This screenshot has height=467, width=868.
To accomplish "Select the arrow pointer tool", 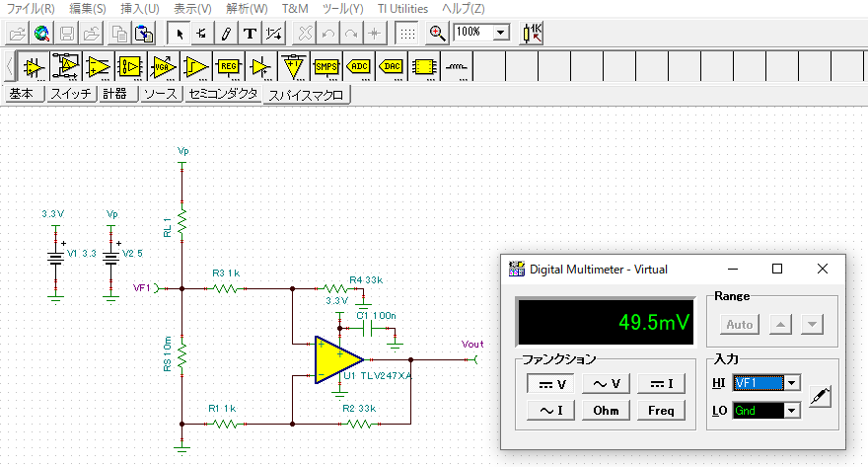I will click(x=179, y=34).
